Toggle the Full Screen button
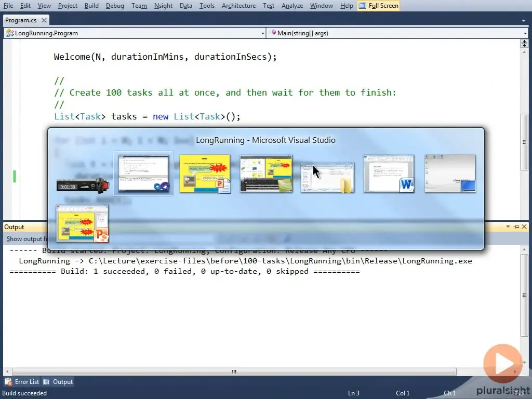The width and height of the screenshot is (532, 399). pos(379,6)
